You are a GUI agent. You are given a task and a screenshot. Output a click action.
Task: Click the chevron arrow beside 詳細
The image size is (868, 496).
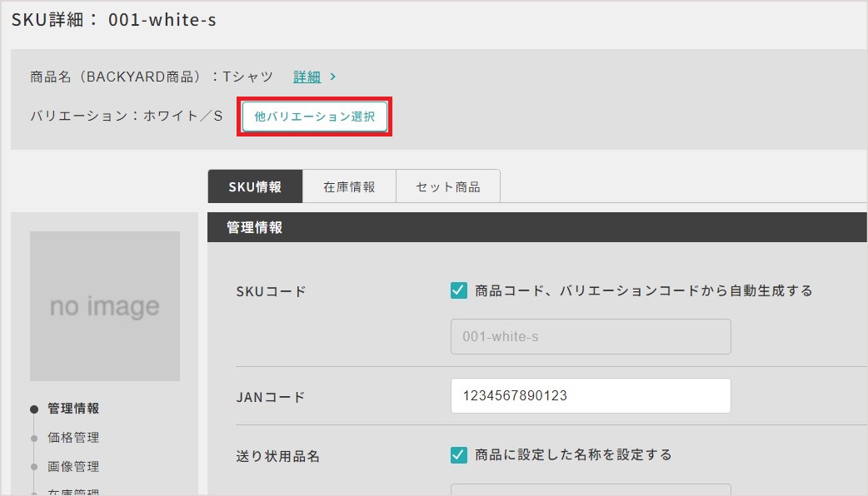(x=332, y=77)
